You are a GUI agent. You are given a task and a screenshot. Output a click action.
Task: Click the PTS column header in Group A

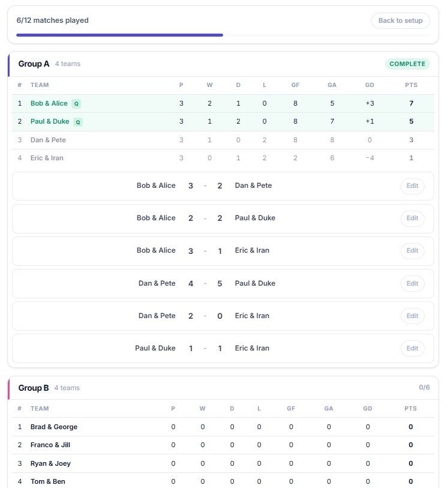(411, 85)
